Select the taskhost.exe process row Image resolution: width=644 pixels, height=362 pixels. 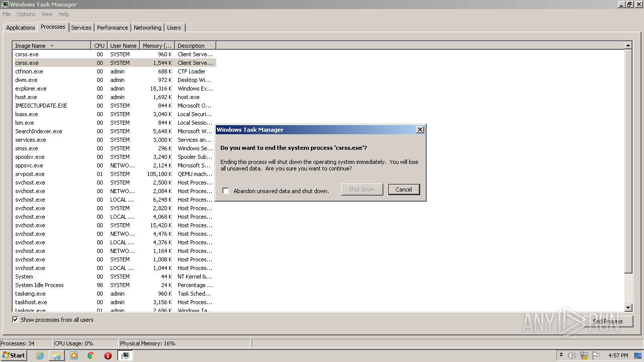point(114,302)
